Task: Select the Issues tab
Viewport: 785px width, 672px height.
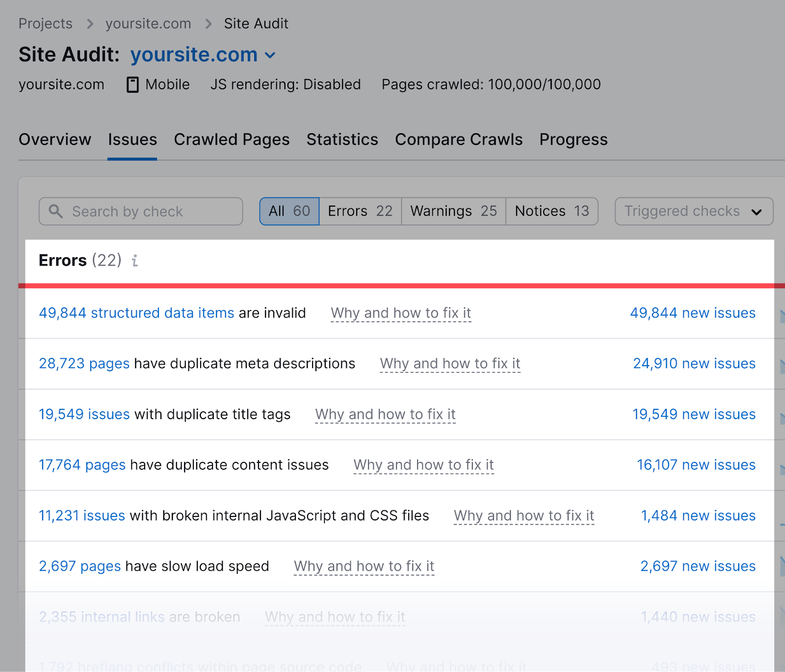Action: pyautogui.click(x=132, y=140)
